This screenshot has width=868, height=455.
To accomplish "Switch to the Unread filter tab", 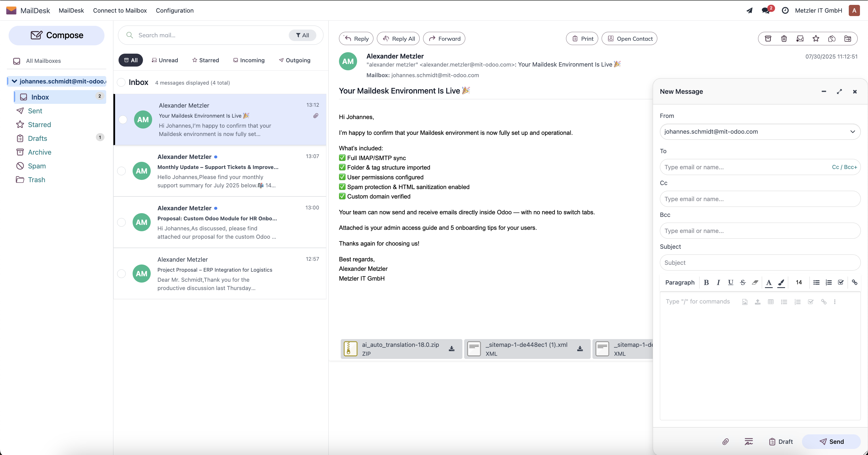I will click(165, 60).
